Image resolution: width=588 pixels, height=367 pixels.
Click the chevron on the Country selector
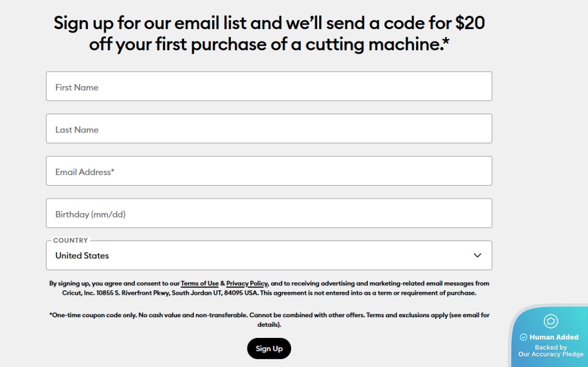(x=477, y=255)
